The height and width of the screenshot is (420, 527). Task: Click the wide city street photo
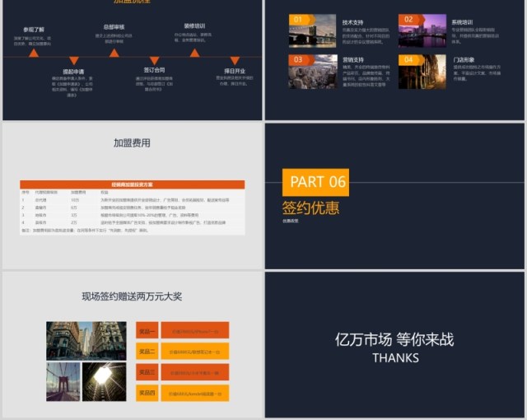point(86,341)
